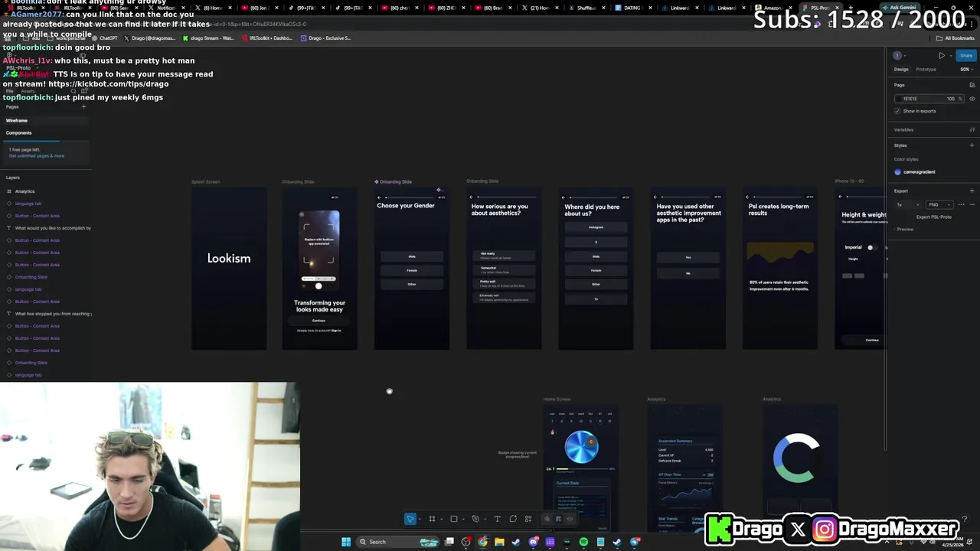Toggle page background visibility eye icon
Screen dimensions: 980x551
pos(972,98)
